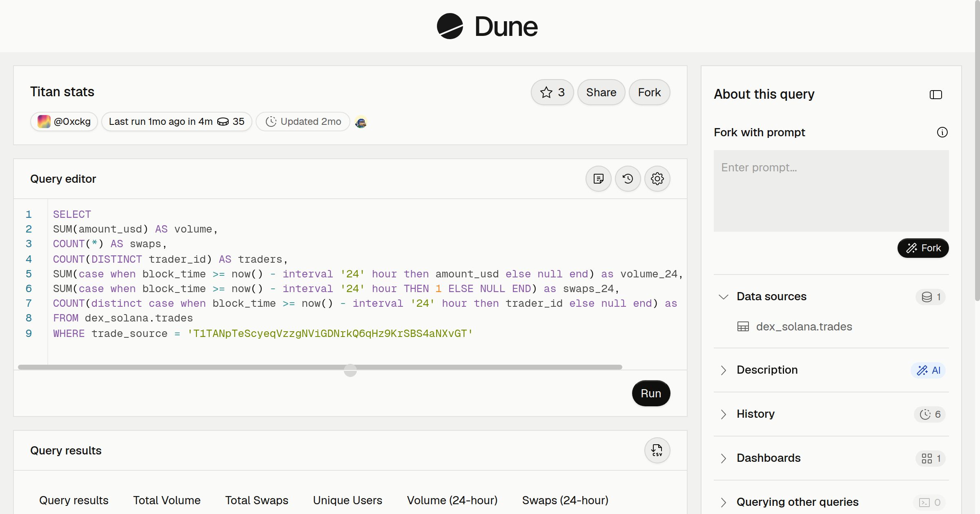Switch to the Query results tab
This screenshot has height=514, width=980.
point(74,501)
